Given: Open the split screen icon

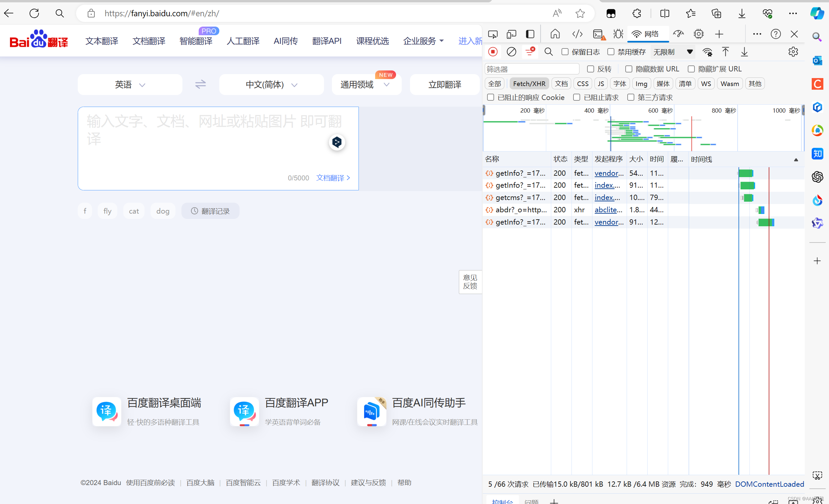Looking at the screenshot, I should coord(665,13).
